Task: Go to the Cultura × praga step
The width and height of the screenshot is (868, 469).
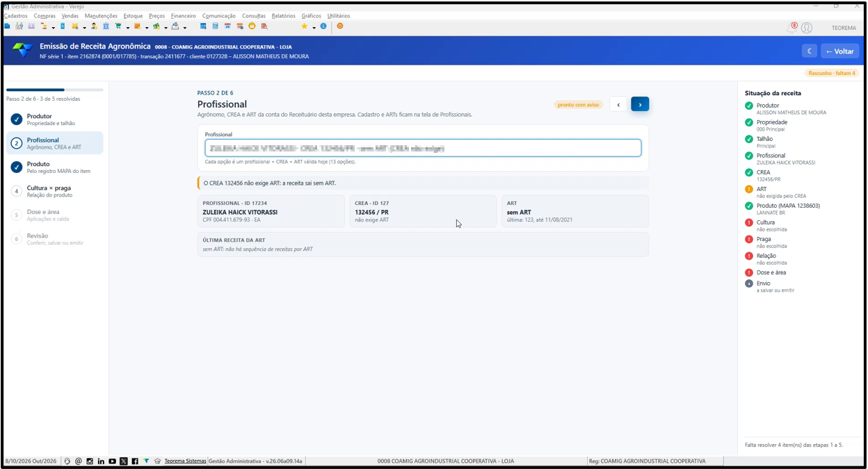Action: 55,191
